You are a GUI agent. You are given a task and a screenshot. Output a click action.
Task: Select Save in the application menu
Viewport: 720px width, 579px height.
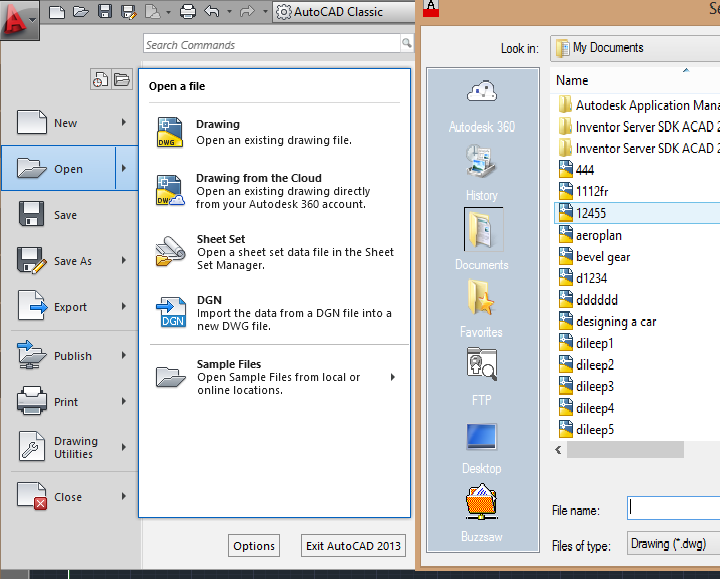(x=69, y=214)
